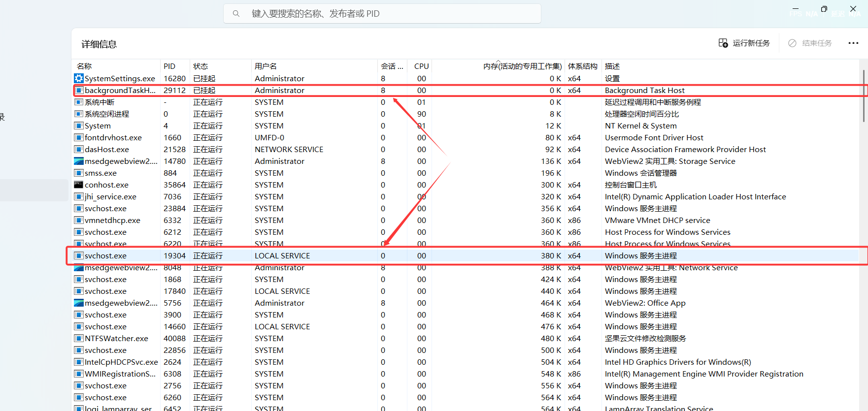Click the Intel Dynamic Application Loader description
The width and height of the screenshot is (868, 411).
(696, 196)
